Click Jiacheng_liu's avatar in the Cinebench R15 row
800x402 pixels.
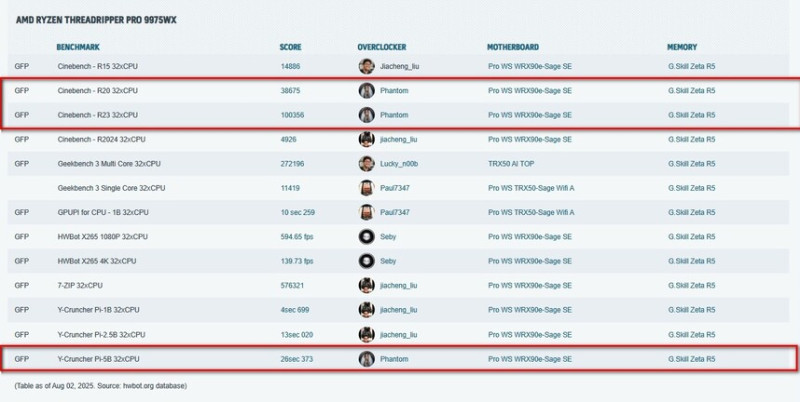(366, 66)
